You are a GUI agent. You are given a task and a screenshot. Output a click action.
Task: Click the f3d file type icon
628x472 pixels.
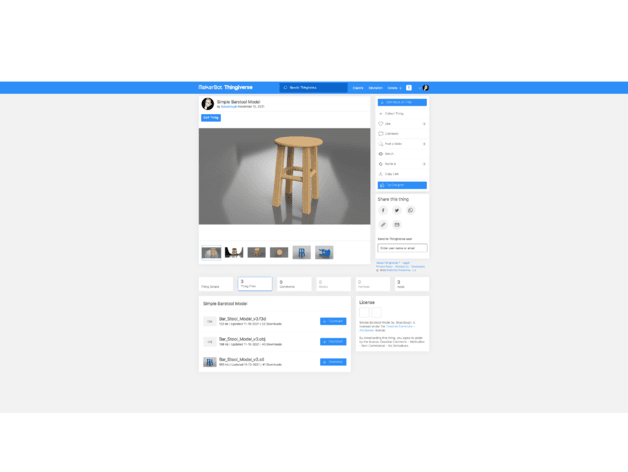[210, 321]
